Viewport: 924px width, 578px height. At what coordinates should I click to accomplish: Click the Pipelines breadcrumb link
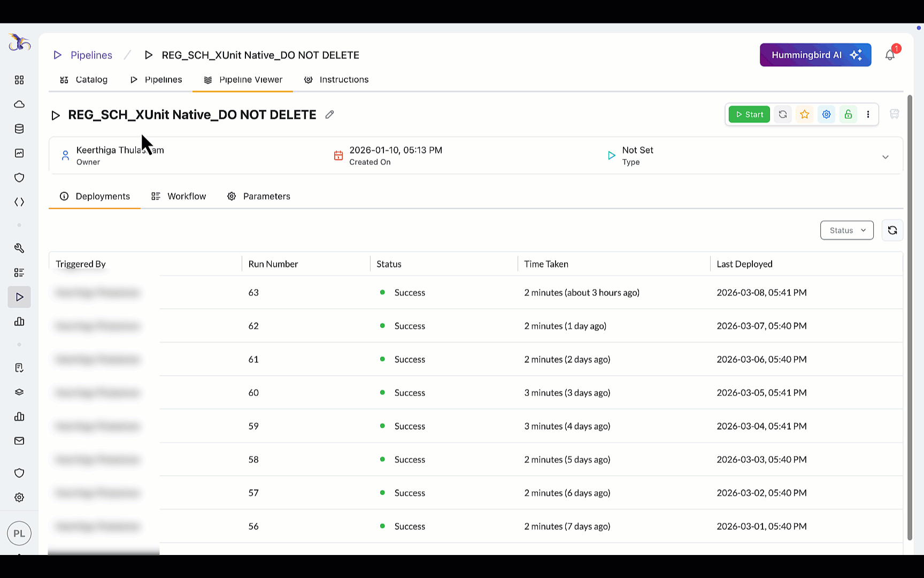(91, 55)
